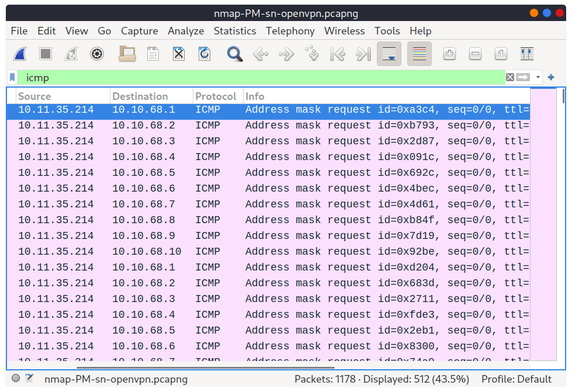
Task: Select packet with id=0x8300
Action: click(x=268, y=346)
